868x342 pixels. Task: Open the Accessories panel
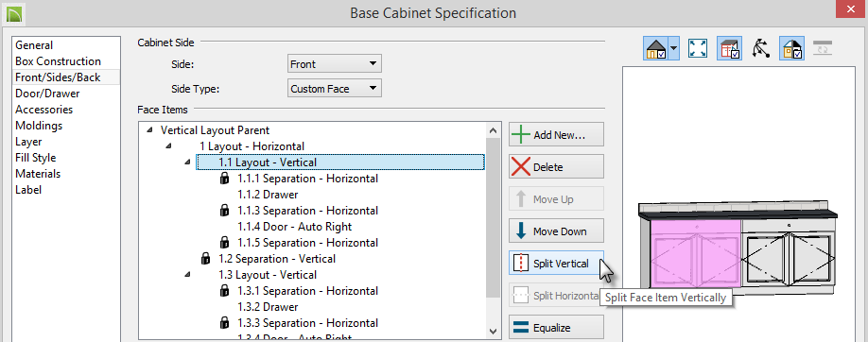44,110
